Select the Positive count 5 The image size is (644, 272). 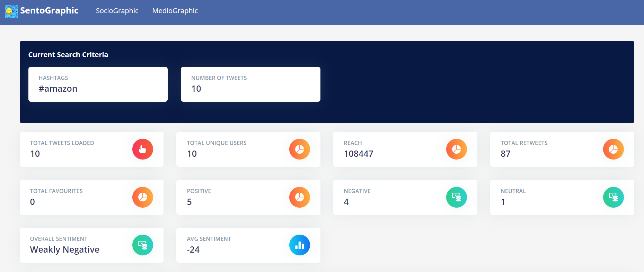(189, 202)
